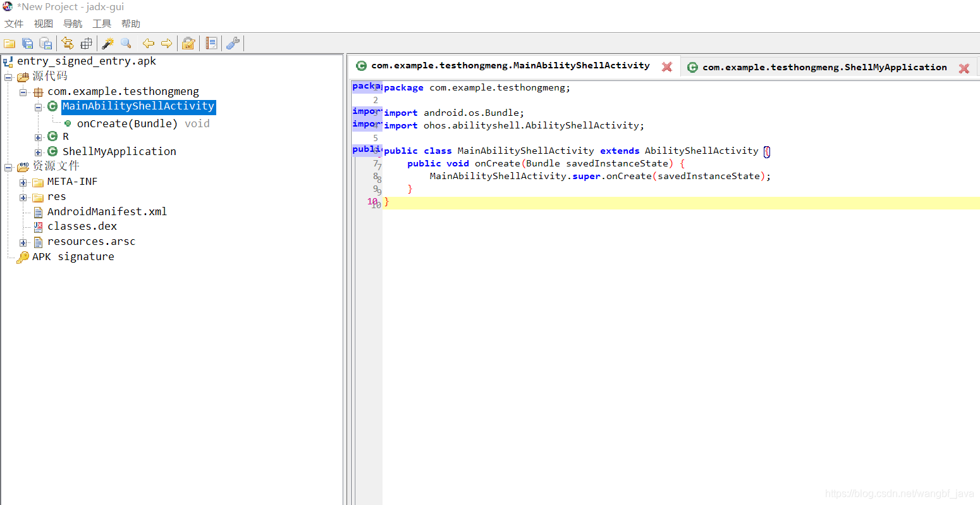The width and height of the screenshot is (980, 505).
Task: Click the highlighted closing brace on line 10
Action: point(387,202)
